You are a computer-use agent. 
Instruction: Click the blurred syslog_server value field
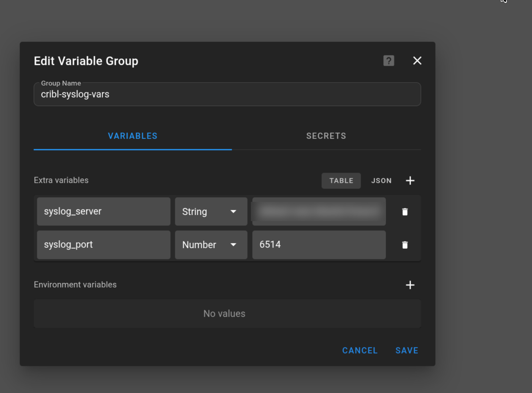coord(319,212)
